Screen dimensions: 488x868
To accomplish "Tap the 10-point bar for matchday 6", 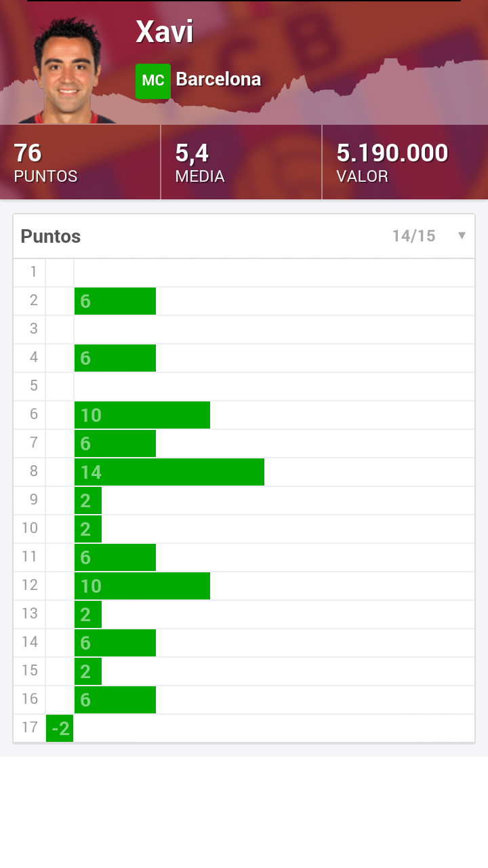I will (x=142, y=415).
